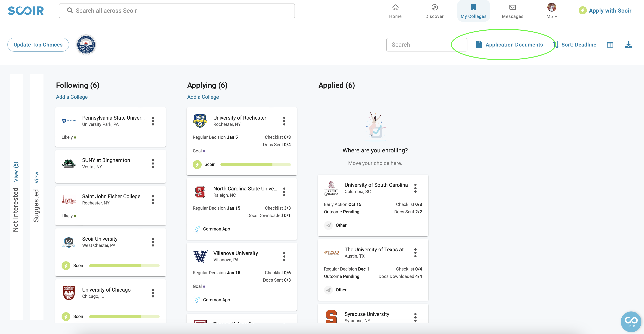Open Pennsylvania State University options menu
The height and width of the screenshot is (334, 644).
pyautogui.click(x=153, y=121)
